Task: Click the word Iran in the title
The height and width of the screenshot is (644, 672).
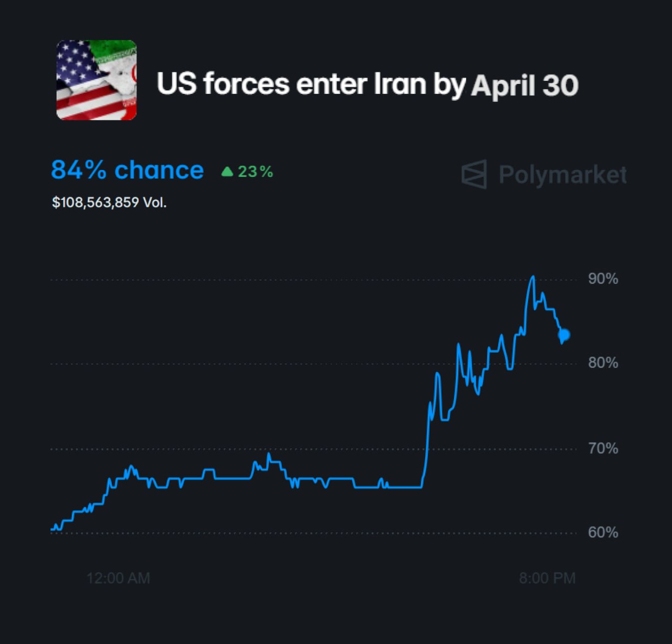Action: 400,84
